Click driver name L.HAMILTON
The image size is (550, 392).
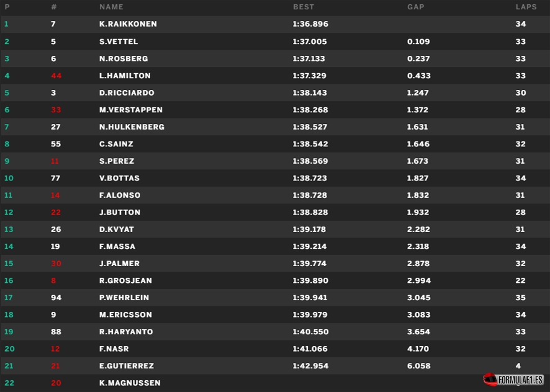pyautogui.click(x=125, y=76)
